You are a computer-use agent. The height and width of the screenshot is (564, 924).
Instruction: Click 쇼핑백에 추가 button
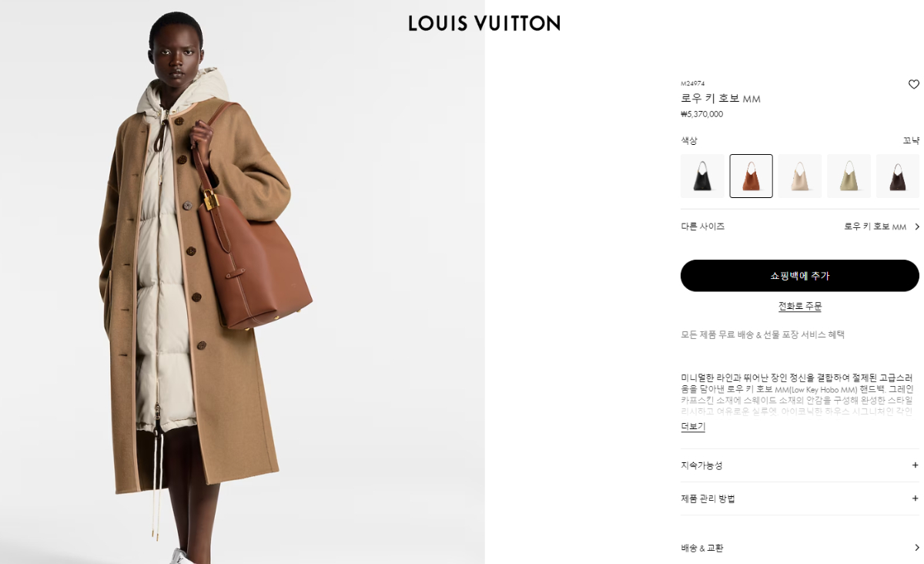(800, 276)
